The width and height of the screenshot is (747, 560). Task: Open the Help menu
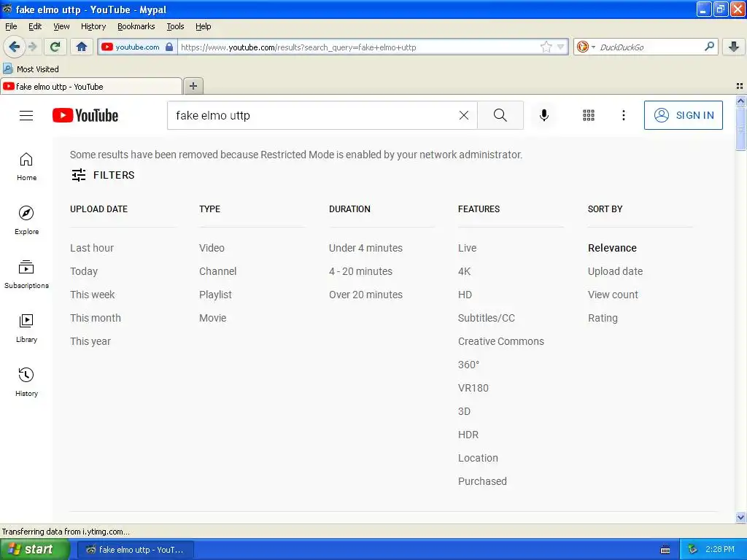click(x=203, y=26)
